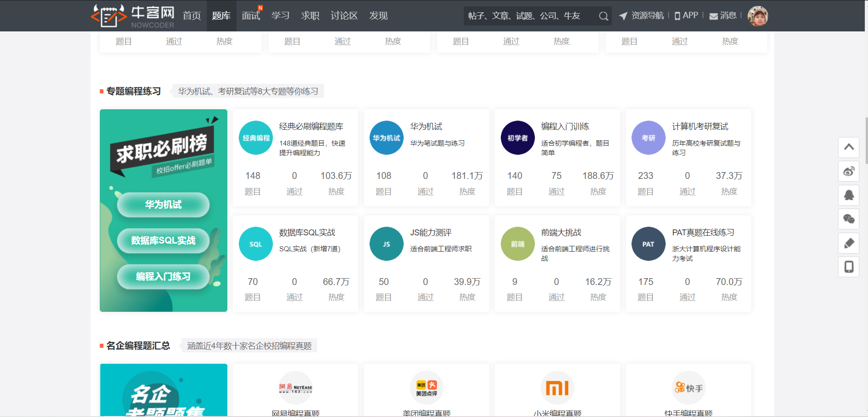
Task: Open the Xiaomi MI logo icon
Action: pos(557,388)
